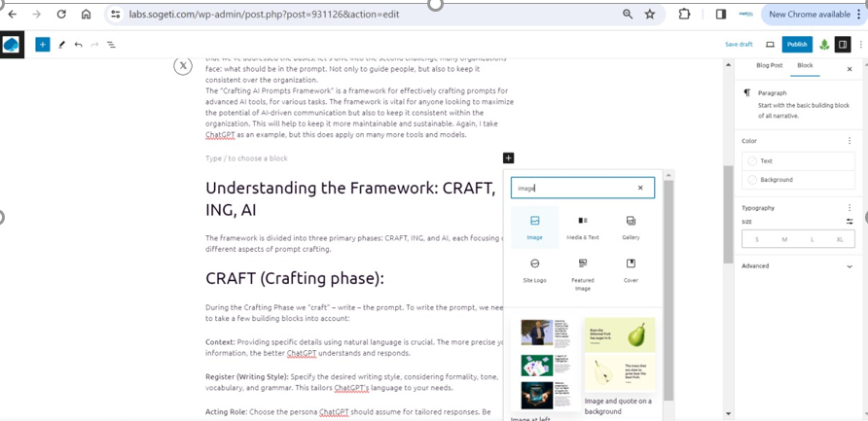The image size is (868, 421).
Task: Select the Image at left pattern thumbnail
Action: click(x=546, y=364)
